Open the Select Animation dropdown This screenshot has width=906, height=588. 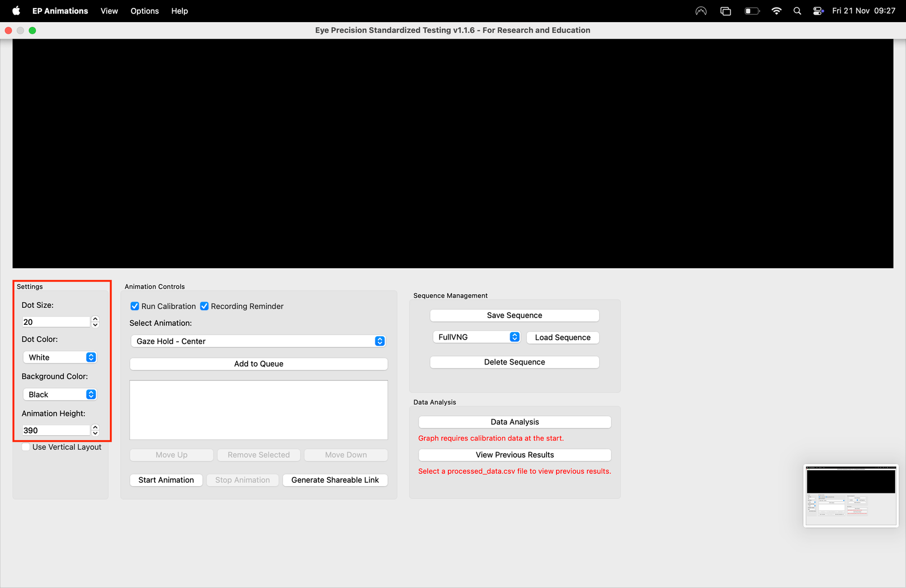[x=379, y=341]
